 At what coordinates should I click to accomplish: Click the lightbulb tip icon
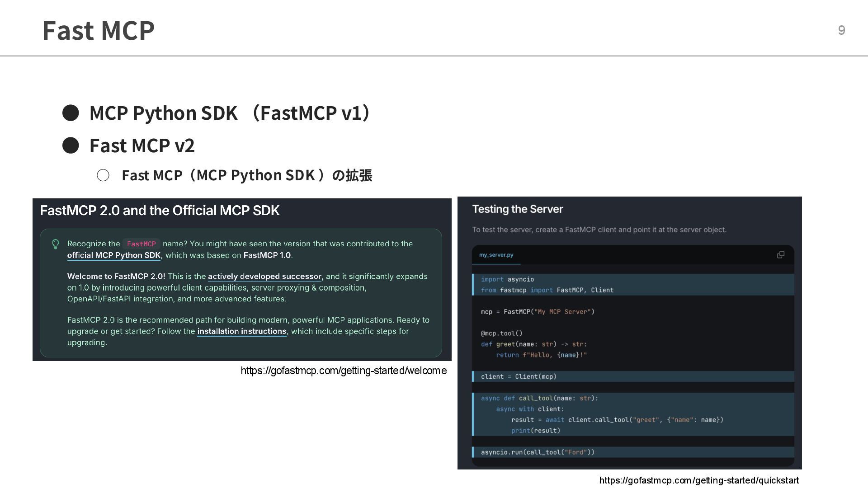pyautogui.click(x=56, y=244)
